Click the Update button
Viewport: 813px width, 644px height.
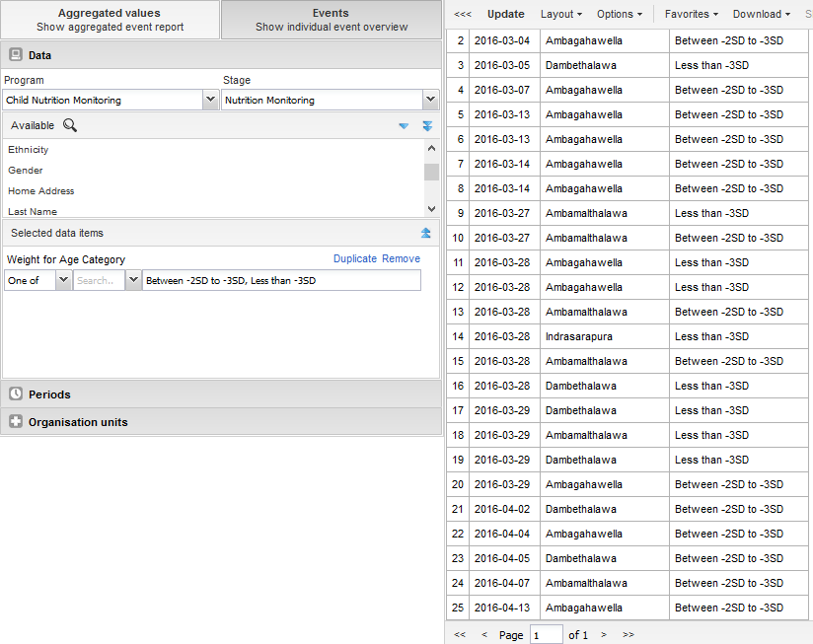(506, 15)
